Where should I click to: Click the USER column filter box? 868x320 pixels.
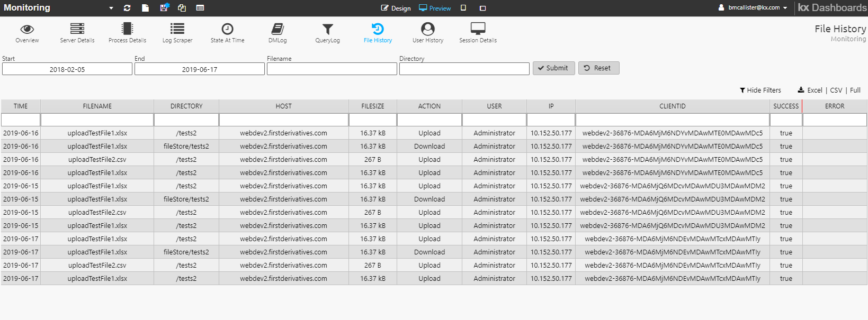point(494,120)
